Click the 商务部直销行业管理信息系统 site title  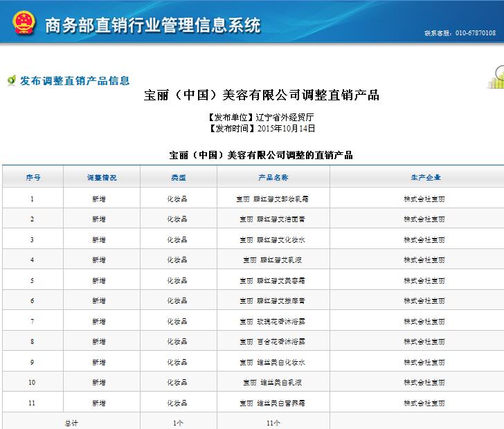(152, 26)
